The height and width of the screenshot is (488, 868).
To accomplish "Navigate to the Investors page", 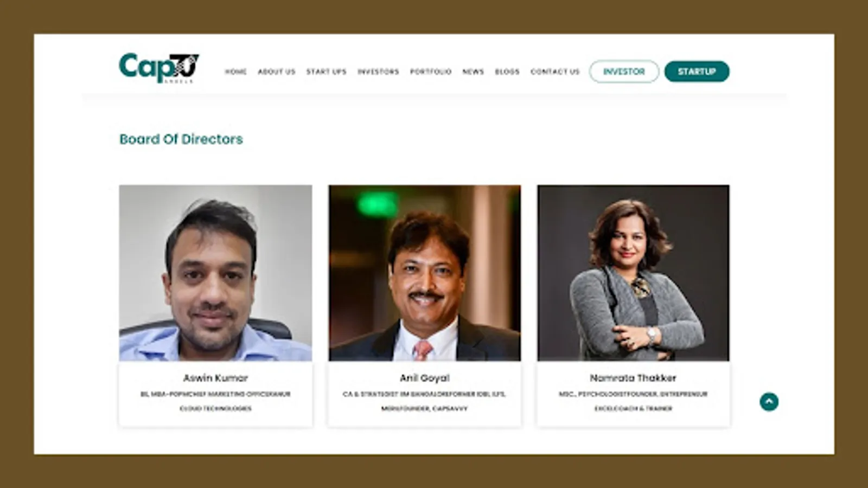I will [x=378, y=72].
